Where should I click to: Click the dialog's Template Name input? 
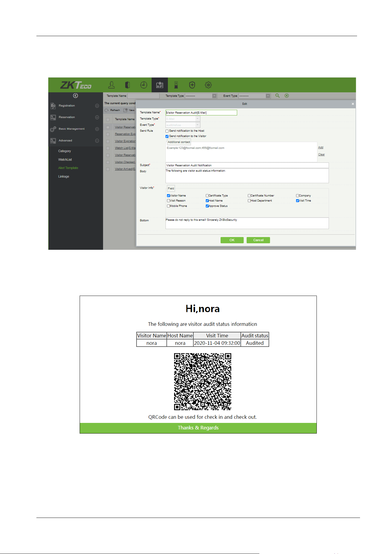click(201, 112)
